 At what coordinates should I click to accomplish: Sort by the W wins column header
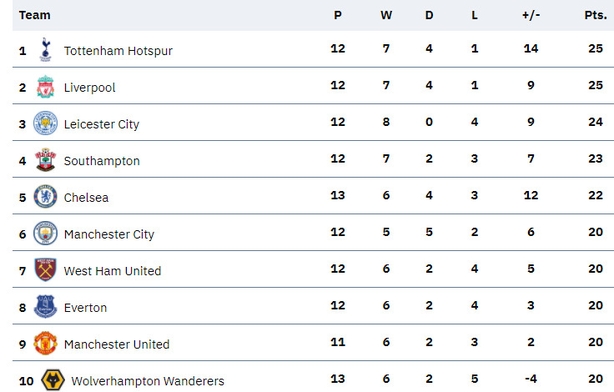[x=386, y=15]
